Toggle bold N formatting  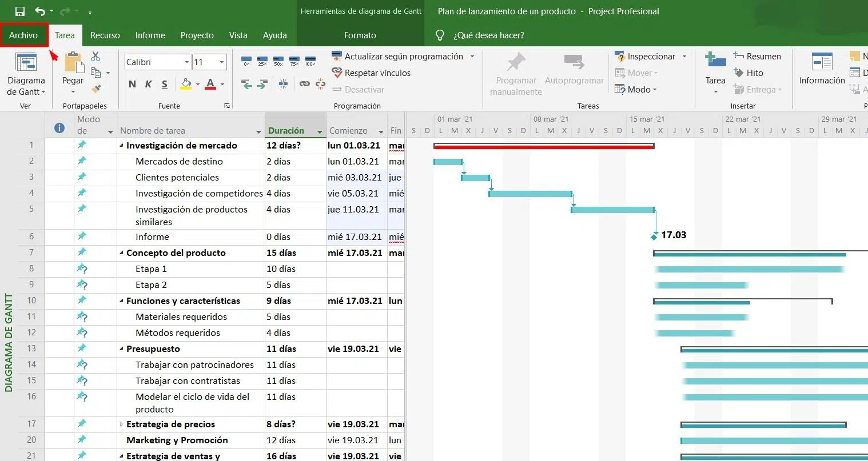point(132,84)
